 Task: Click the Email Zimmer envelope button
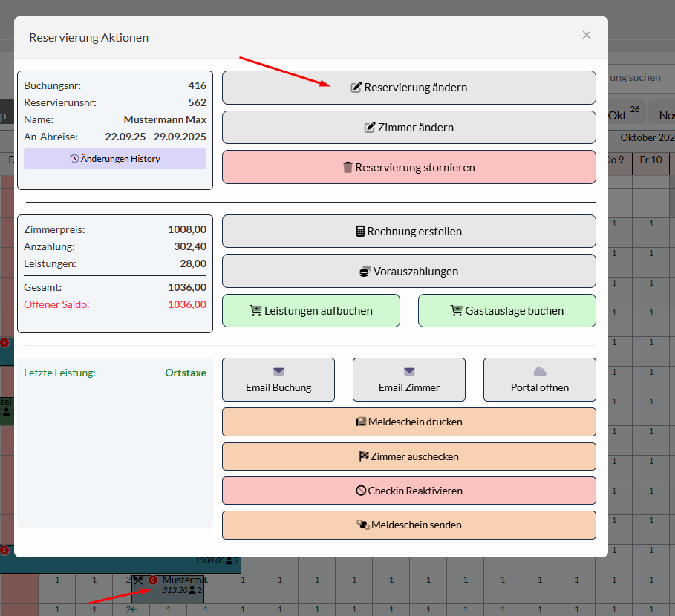[408, 380]
